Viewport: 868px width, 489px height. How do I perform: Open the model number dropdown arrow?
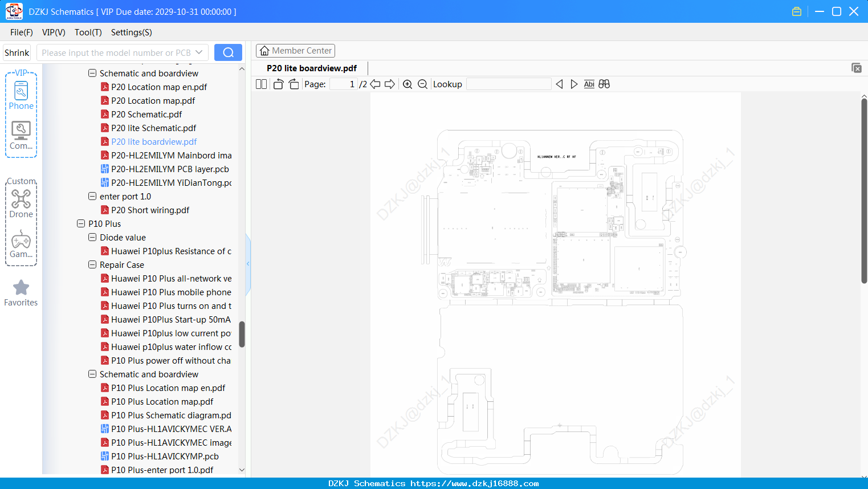click(x=199, y=52)
